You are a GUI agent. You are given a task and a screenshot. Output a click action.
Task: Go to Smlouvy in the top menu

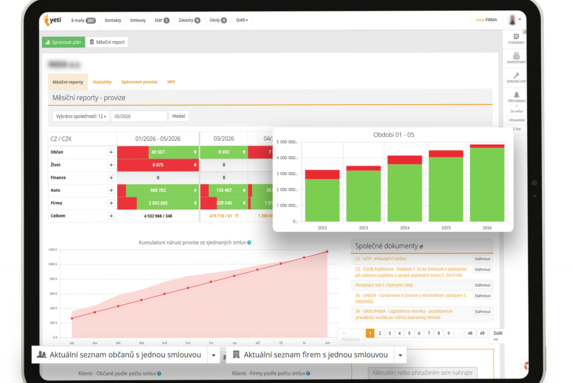[138, 20]
